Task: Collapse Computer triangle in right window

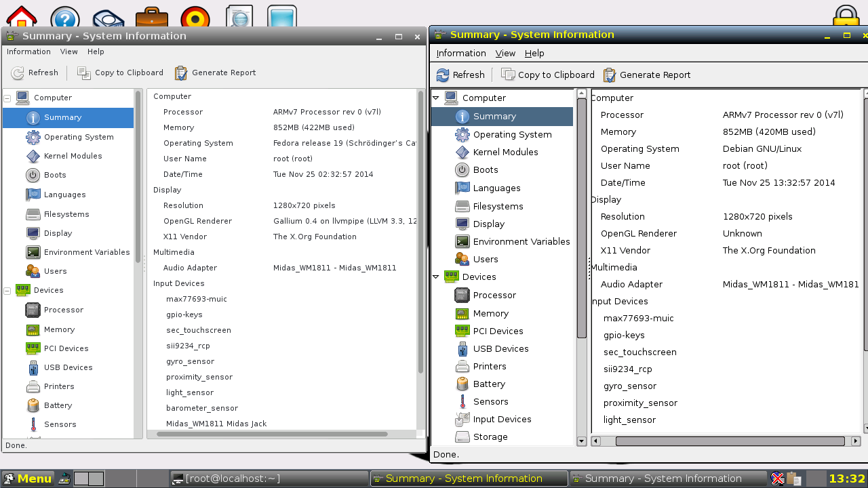Action: (436, 98)
